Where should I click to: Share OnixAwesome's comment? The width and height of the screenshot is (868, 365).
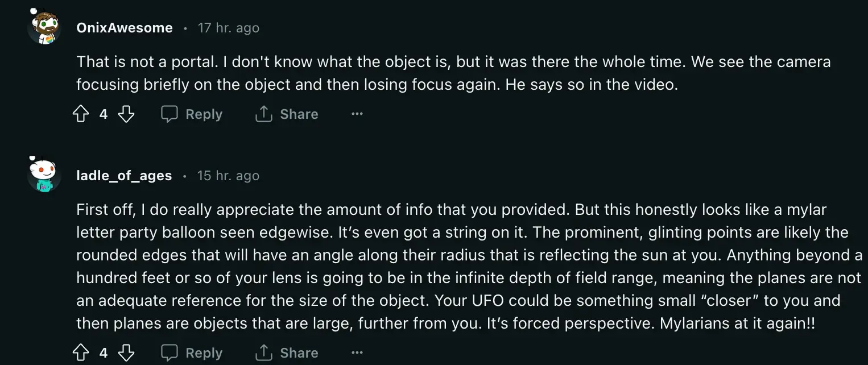click(x=287, y=114)
